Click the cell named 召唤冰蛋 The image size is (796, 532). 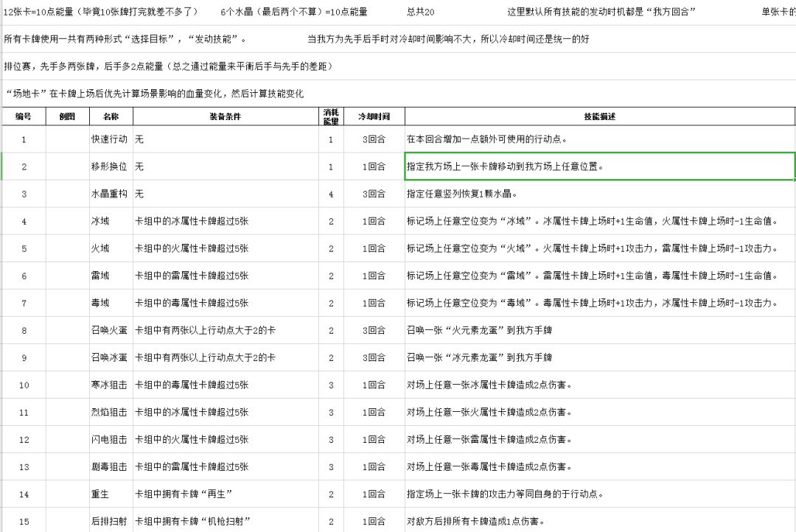111,358
